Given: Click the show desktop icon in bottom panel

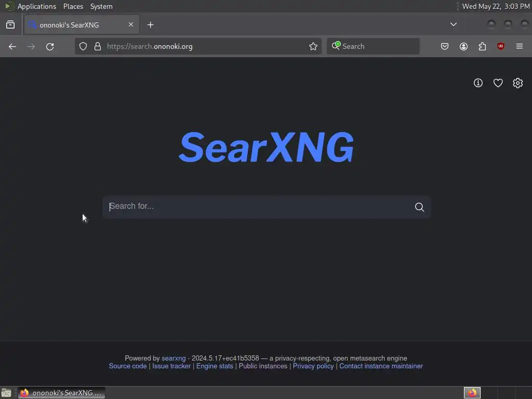Looking at the screenshot, I should [6, 393].
